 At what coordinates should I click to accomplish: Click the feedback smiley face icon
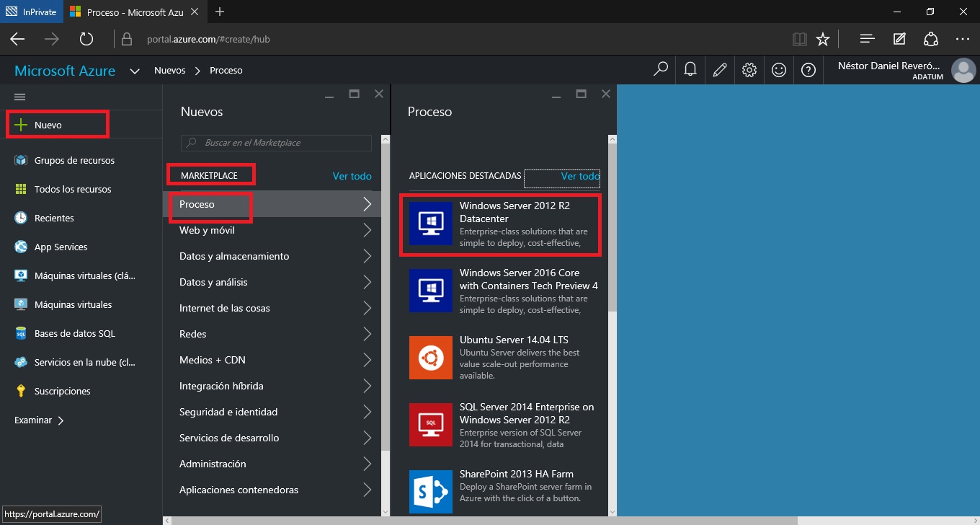(779, 70)
